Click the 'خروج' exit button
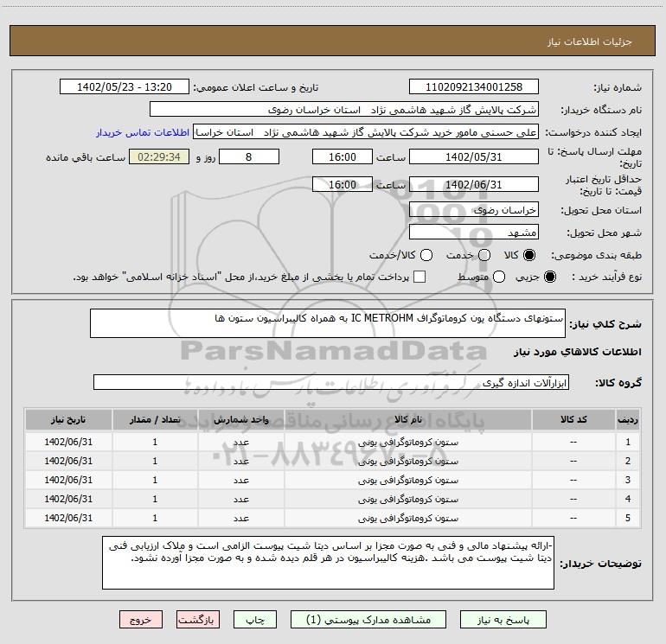Viewport: 666px width, 644px height. click(140, 620)
